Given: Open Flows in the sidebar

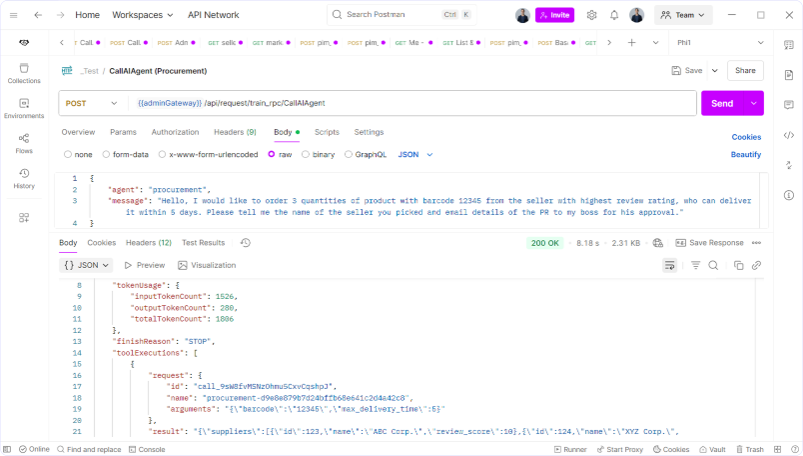Looking at the screenshot, I should pyautogui.click(x=24, y=143).
